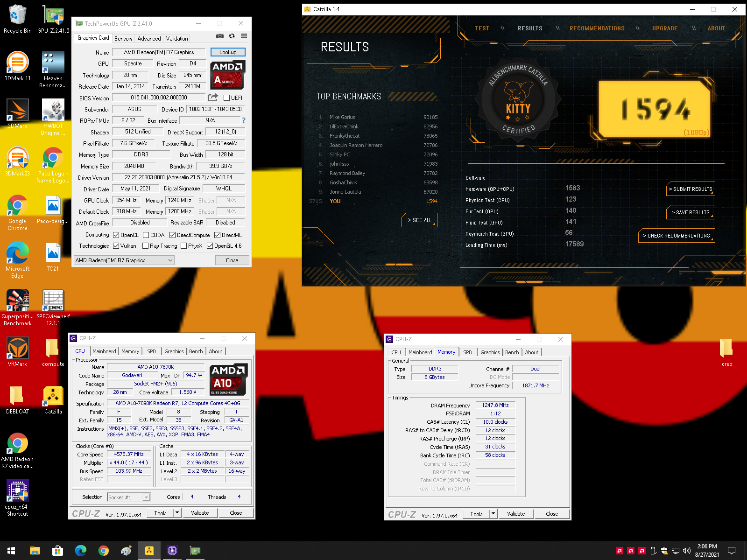
Task: Open the DEBLOAT folder on desktop
Action: [x=18, y=399]
